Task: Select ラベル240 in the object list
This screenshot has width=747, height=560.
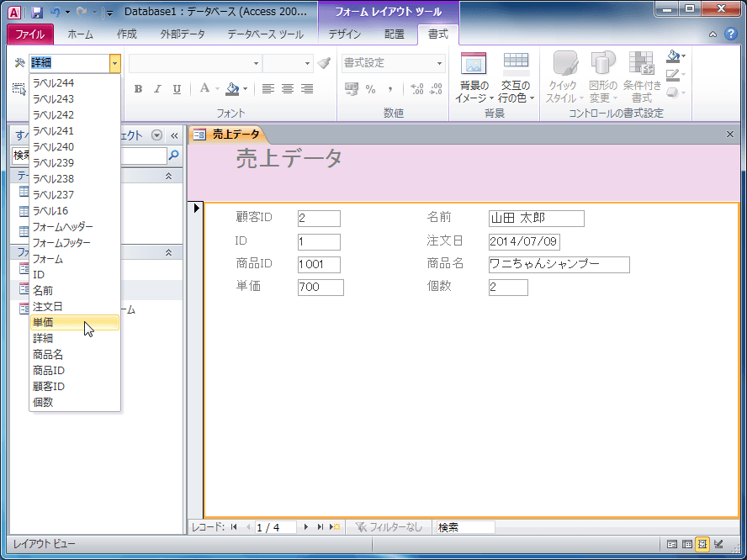Action: (x=74, y=146)
